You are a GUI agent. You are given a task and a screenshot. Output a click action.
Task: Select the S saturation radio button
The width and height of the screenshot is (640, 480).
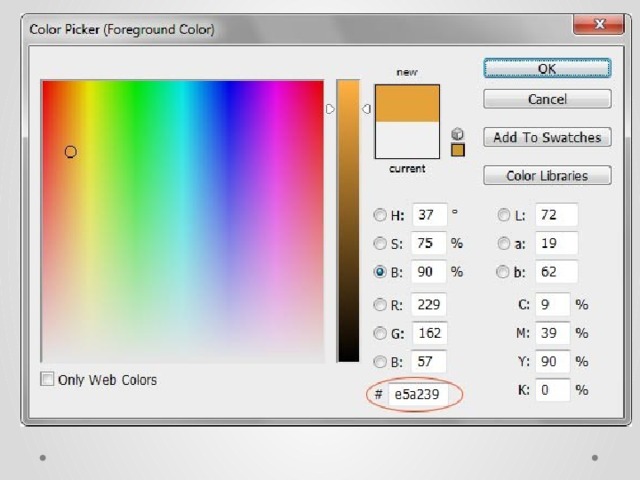(x=380, y=243)
